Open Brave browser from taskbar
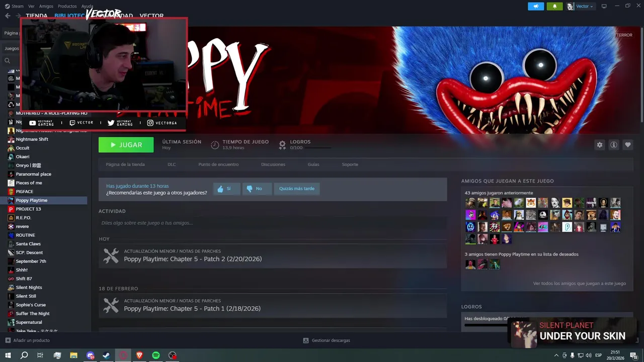The image size is (644, 362). [139, 355]
